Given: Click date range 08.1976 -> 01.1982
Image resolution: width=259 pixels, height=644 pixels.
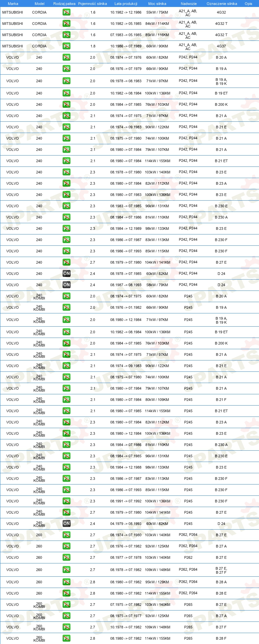Looking at the screenshot, I should [x=126, y=307].
